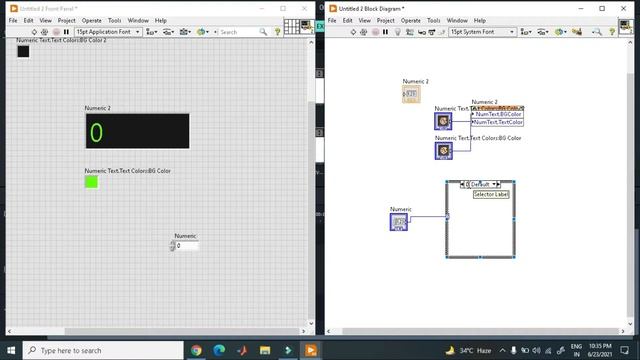640x360 pixels.
Task: Click the NumText.BGColor property item
Action: pyautogui.click(x=498, y=114)
